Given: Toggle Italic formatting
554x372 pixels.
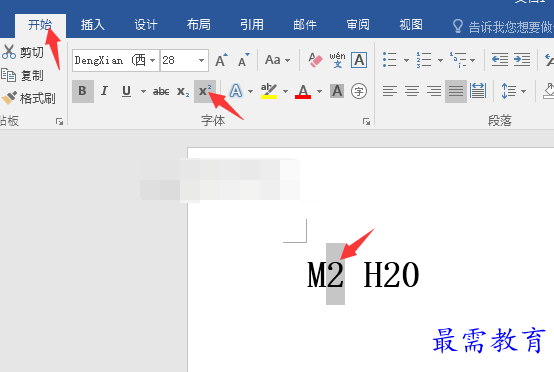Looking at the screenshot, I should [104, 91].
